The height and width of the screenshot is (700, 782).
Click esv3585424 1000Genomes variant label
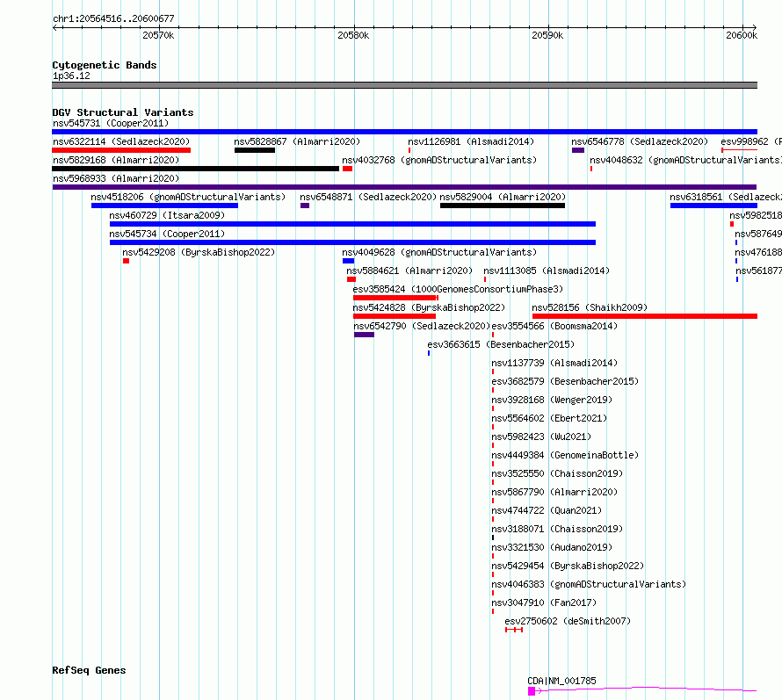click(458, 289)
